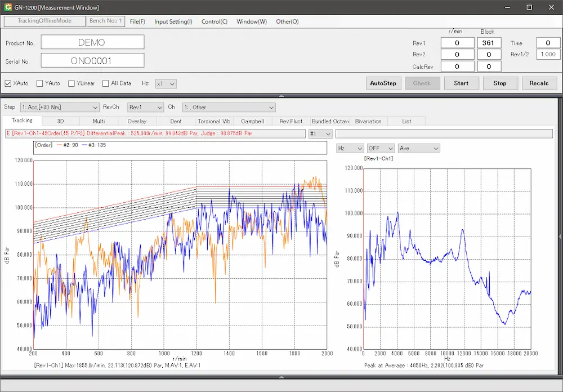
Task: Toggle the YLinear checkbox
Action: [72, 83]
